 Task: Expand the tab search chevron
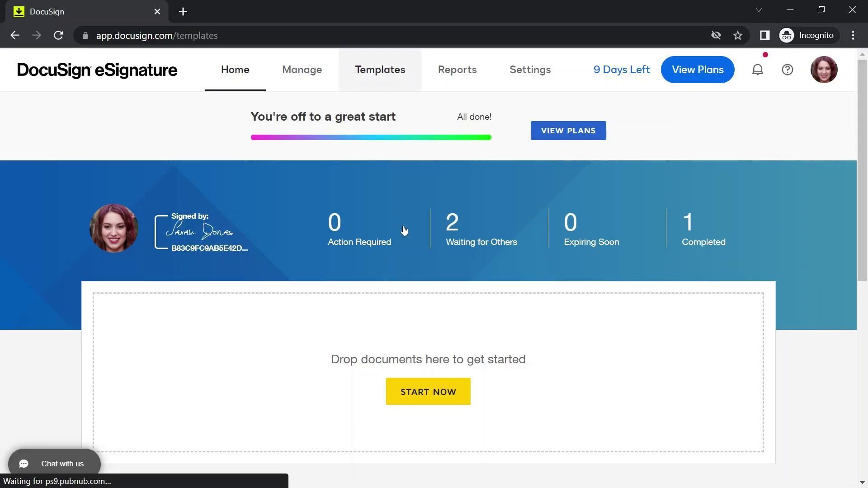point(759,10)
